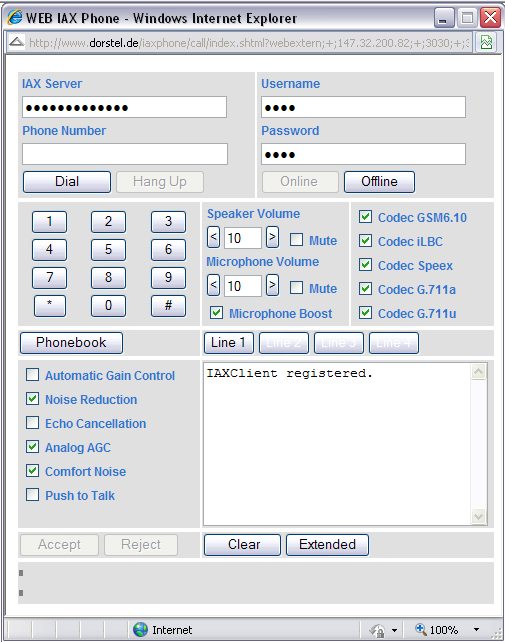Screen dimensions: 505x642
Task: Toggle Microphone Boost checkbox
Action: 216,313
